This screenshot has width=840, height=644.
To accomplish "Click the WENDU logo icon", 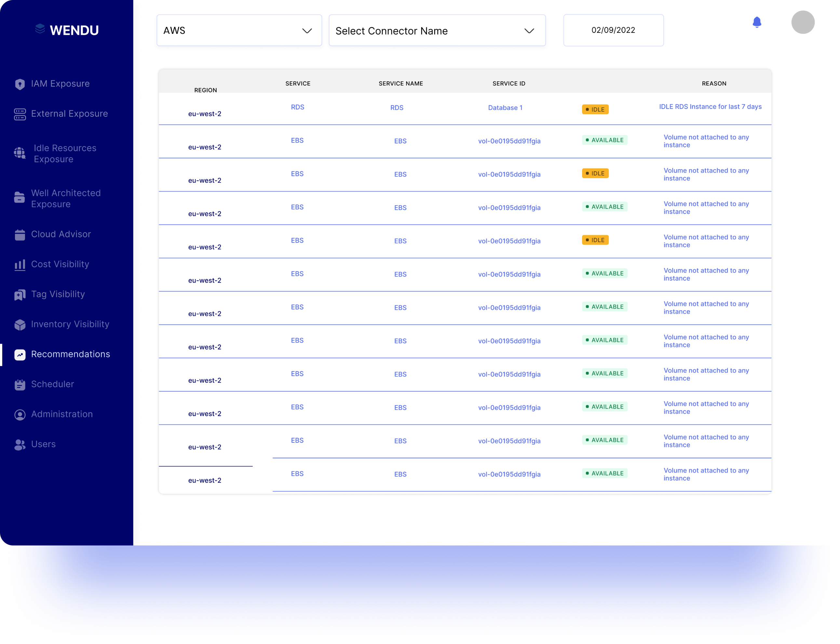I will tap(40, 28).
